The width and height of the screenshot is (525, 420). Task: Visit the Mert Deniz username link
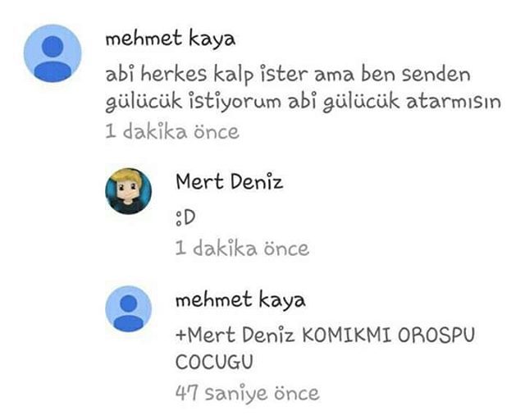(230, 182)
